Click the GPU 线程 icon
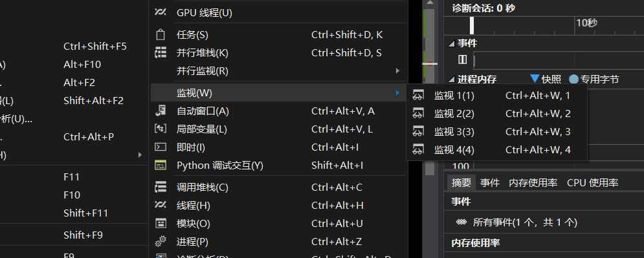 pos(160,13)
